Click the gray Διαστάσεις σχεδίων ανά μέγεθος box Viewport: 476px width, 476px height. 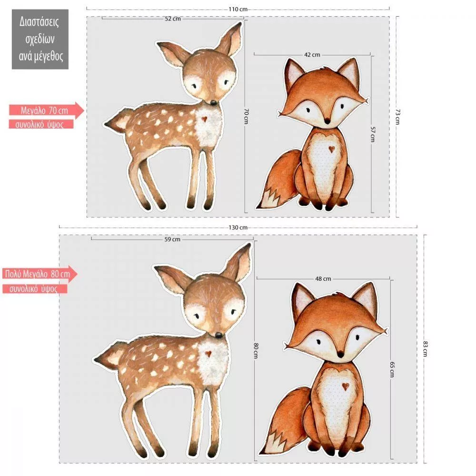coord(40,39)
